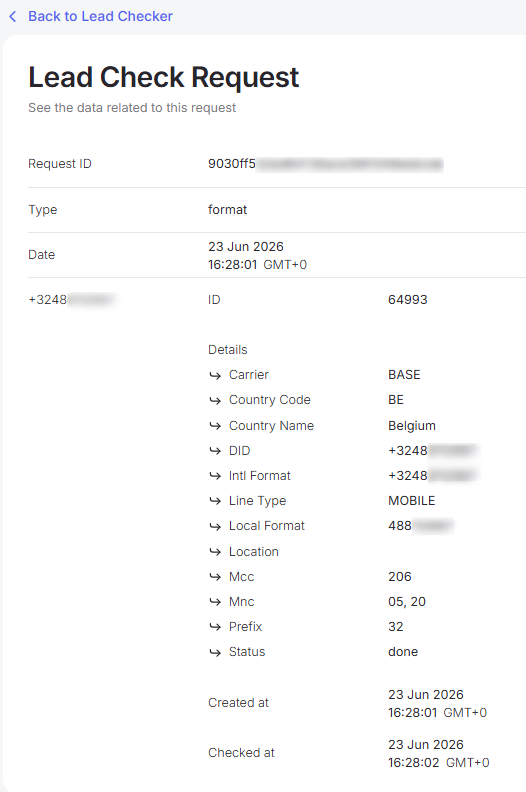Select the Request ID value starting 9030ff5
526x792 pixels.
click(325, 164)
